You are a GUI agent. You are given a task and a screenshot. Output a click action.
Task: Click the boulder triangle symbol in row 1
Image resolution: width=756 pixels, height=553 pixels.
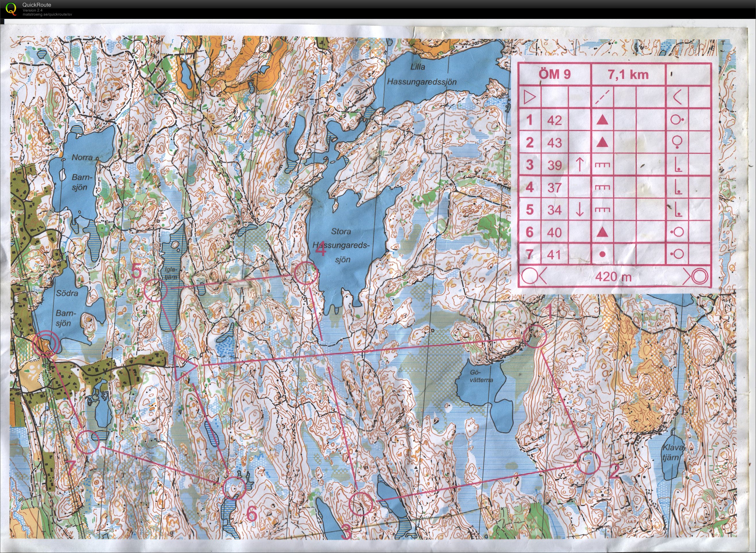[602, 120]
